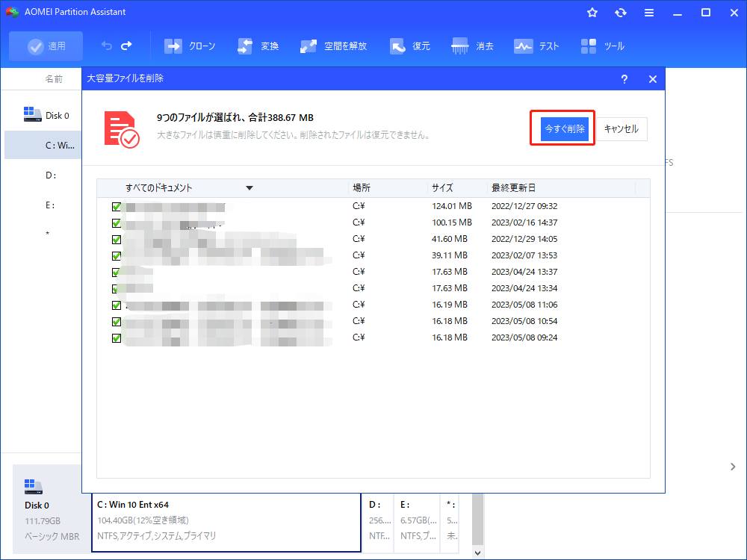Expand the right side panel chevron
This screenshot has width=747, height=560.
(733, 467)
